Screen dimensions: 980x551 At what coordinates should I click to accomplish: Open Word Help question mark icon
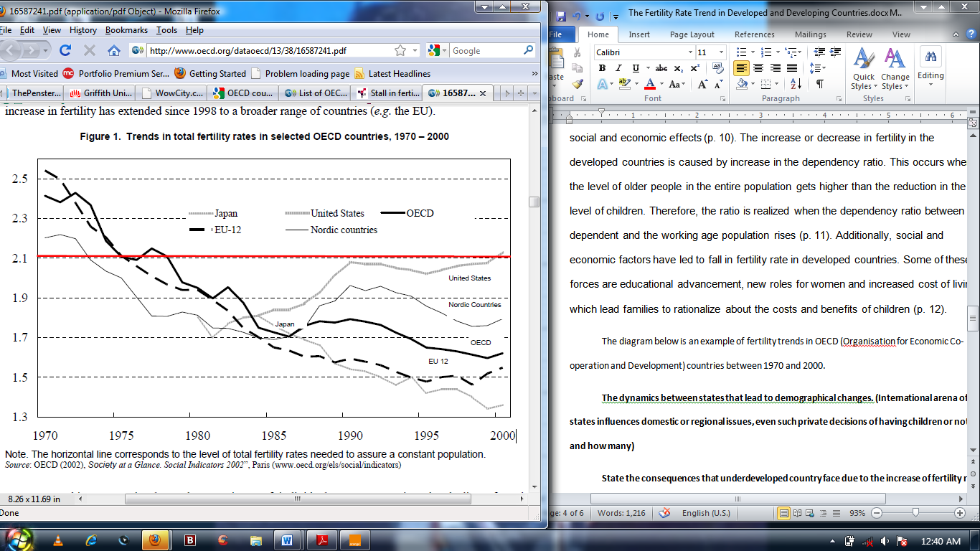[x=973, y=34]
